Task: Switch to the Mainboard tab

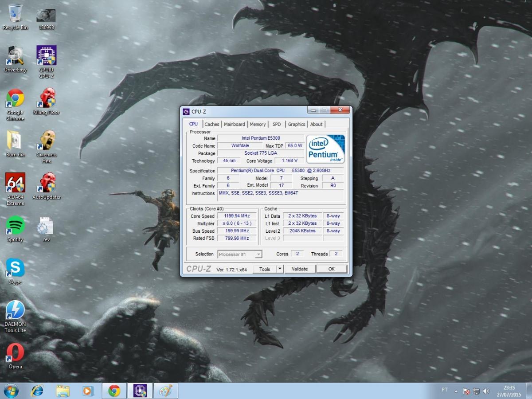Action: (235, 124)
